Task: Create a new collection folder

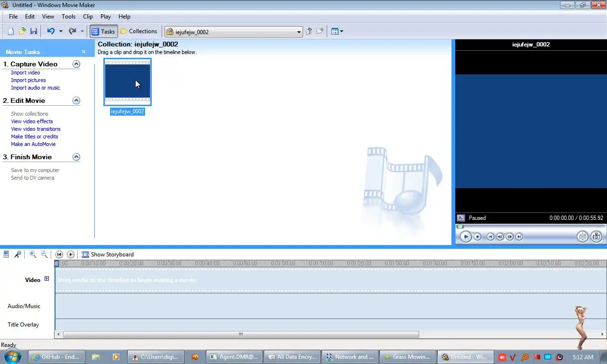Action: pos(320,31)
